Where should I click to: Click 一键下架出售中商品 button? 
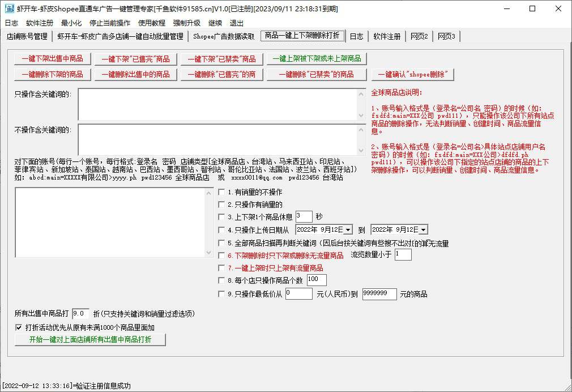(52, 58)
